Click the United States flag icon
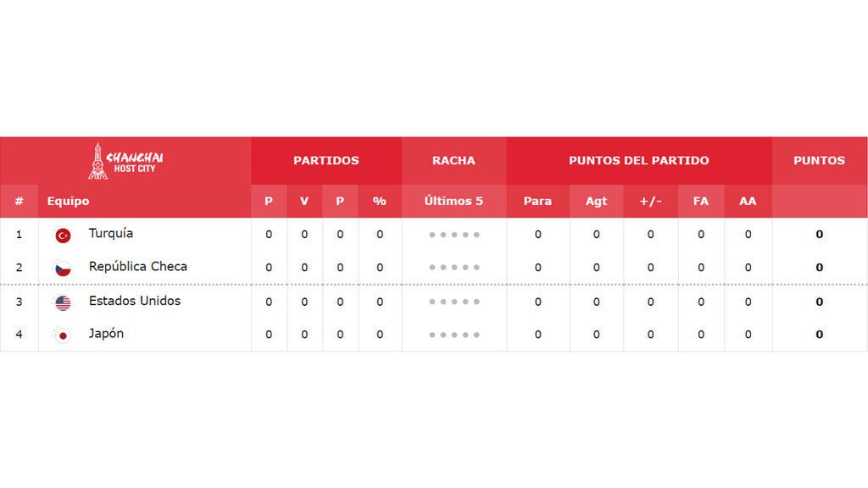The width and height of the screenshot is (868, 488). point(63,303)
